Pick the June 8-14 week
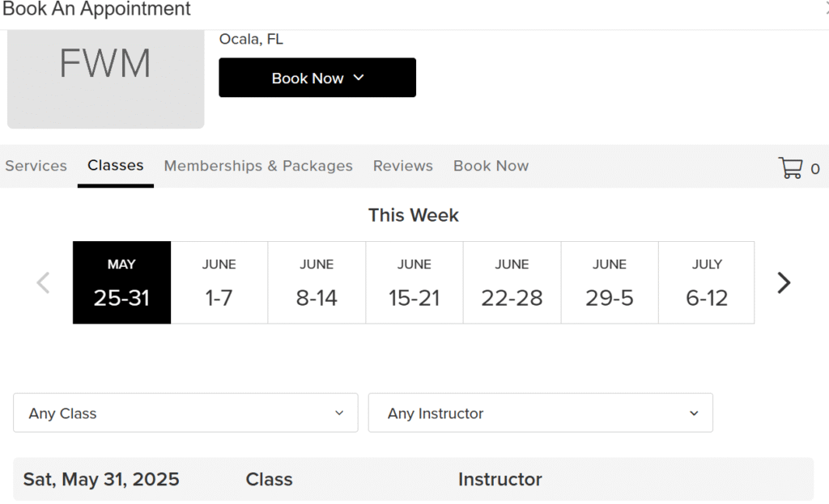 [x=317, y=282]
